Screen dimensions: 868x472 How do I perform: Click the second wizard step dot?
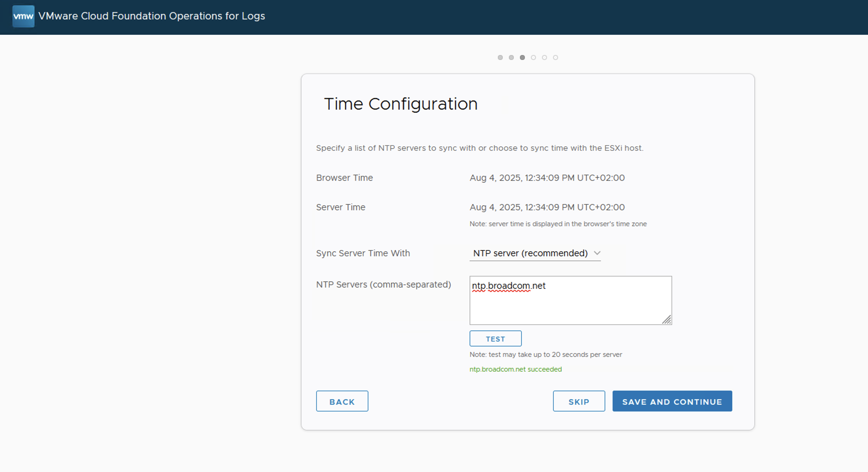tap(511, 58)
